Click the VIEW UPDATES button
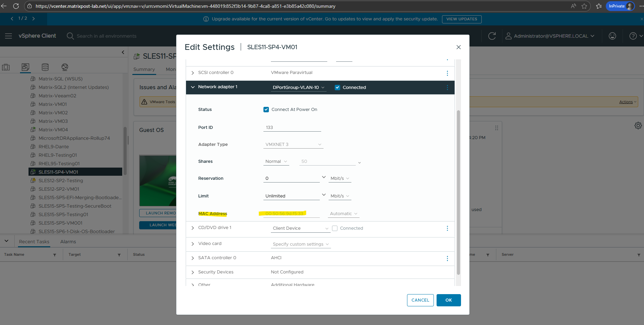The height and width of the screenshot is (325, 644). (462, 19)
